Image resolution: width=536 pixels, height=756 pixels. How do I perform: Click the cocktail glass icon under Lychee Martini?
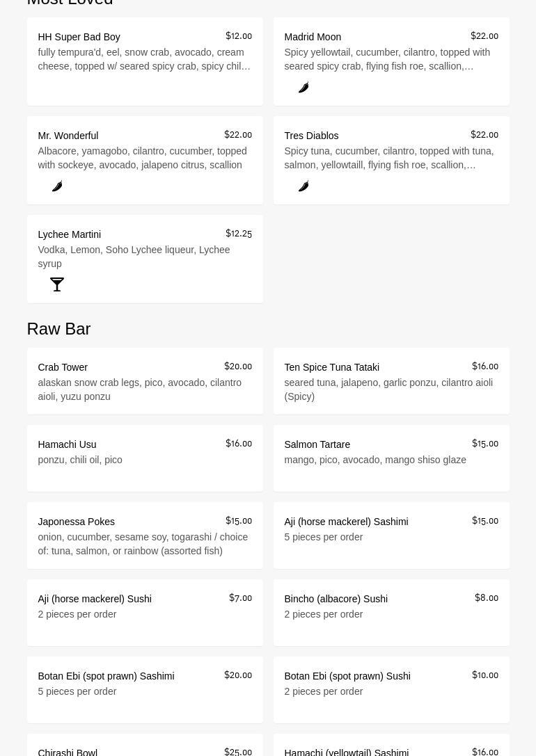tap(57, 284)
